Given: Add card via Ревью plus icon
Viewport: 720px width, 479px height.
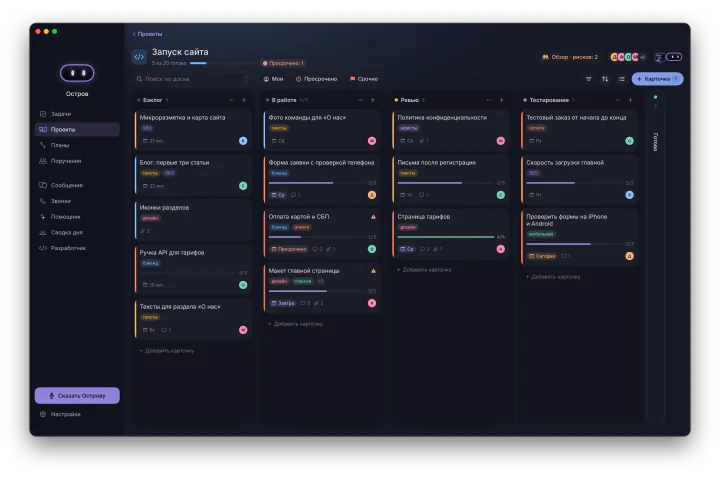Looking at the screenshot, I should pos(502,100).
